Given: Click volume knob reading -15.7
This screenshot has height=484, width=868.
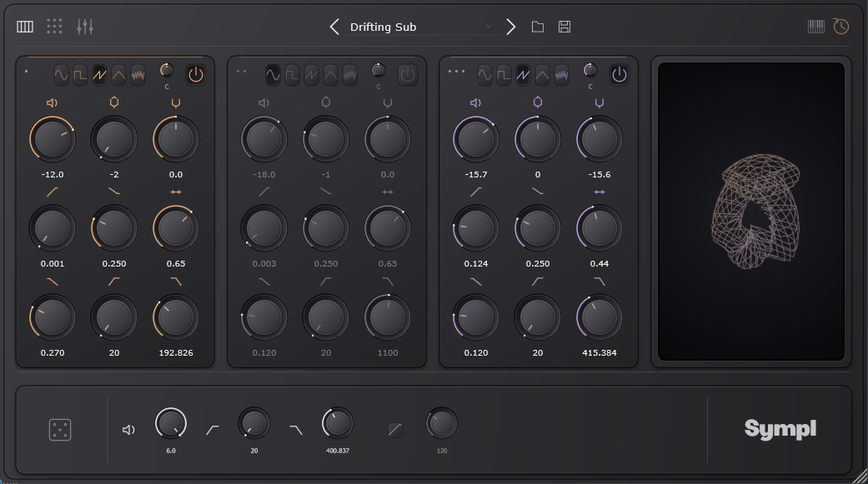Looking at the screenshot, I should click(x=476, y=139).
